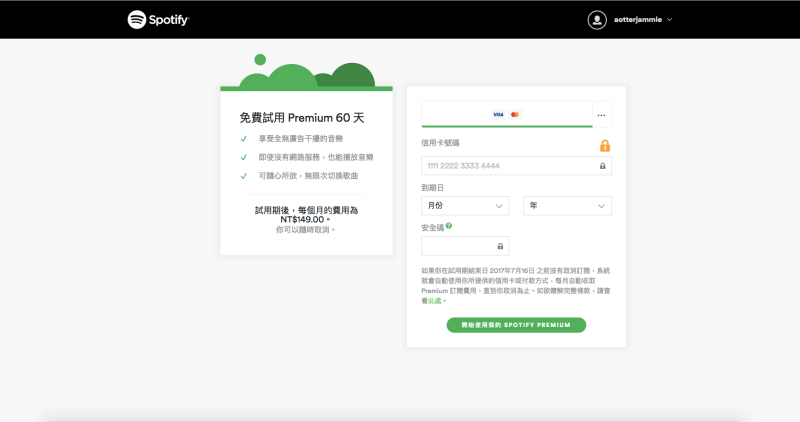Open the 年 expiry year dropdown

[567, 206]
